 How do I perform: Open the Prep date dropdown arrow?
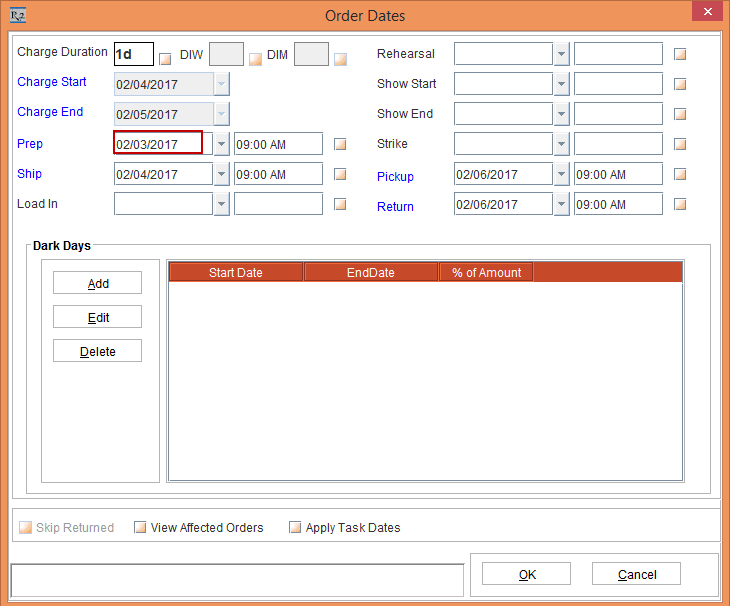pos(222,144)
